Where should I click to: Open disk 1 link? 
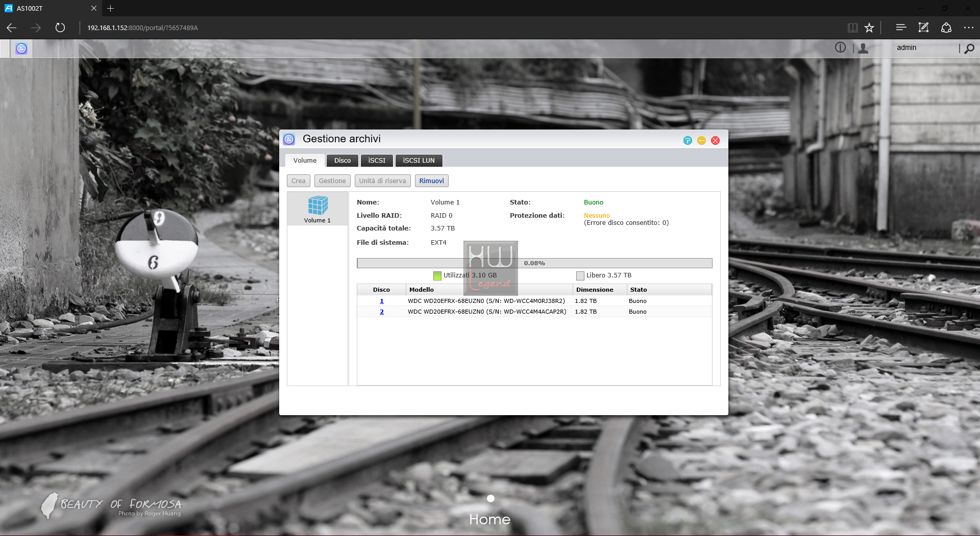382,301
